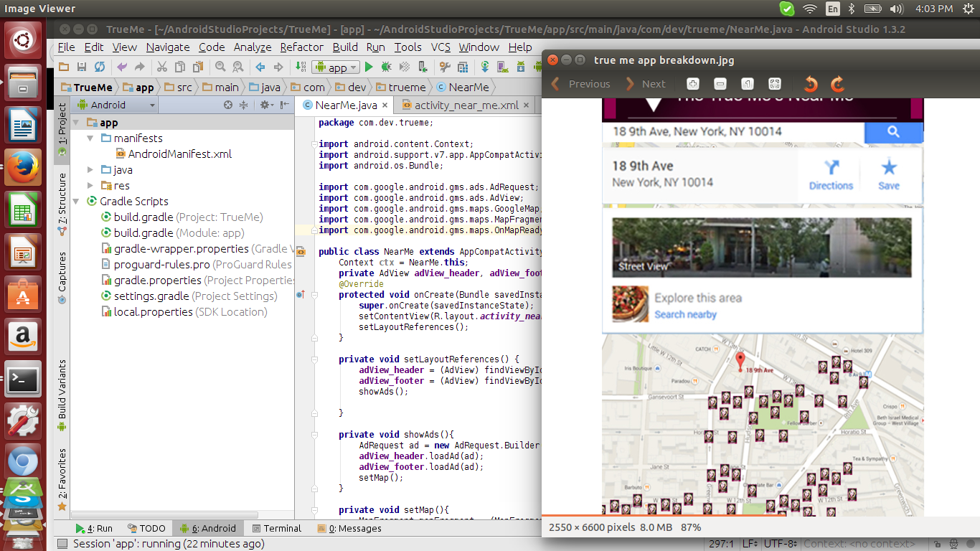
Task: Run the app with green play icon
Action: pos(369,67)
